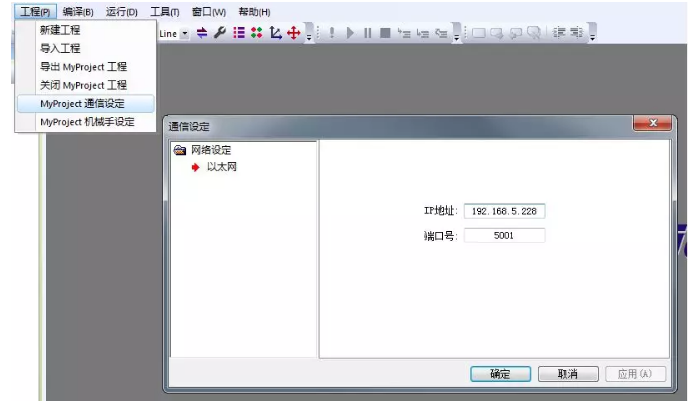Click the third speech bubble icon
Viewport: 700px width, 404px height.
click(x=516, y=33)
